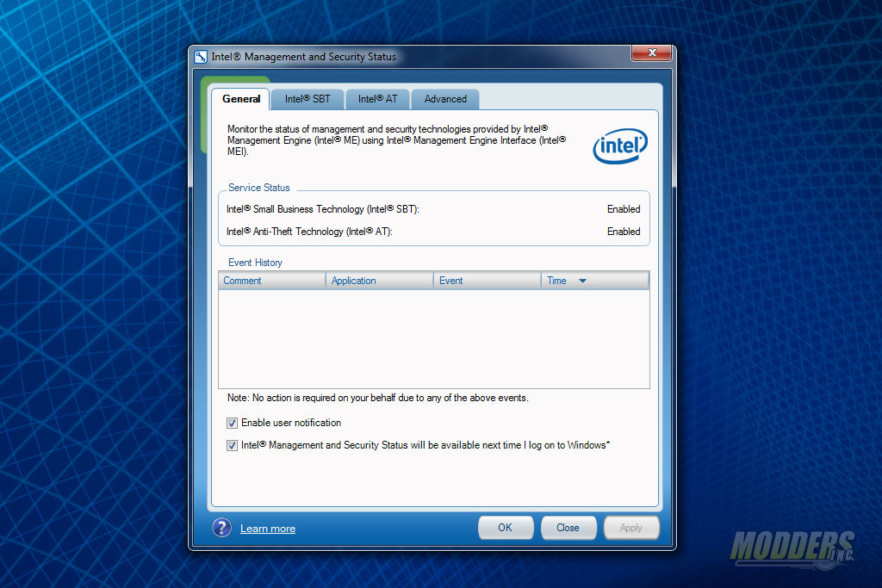Image resolution: width=882 pixels, height=588 pixels.
Task: Sort Event History by Time column
Action: (x=595, y=281)
